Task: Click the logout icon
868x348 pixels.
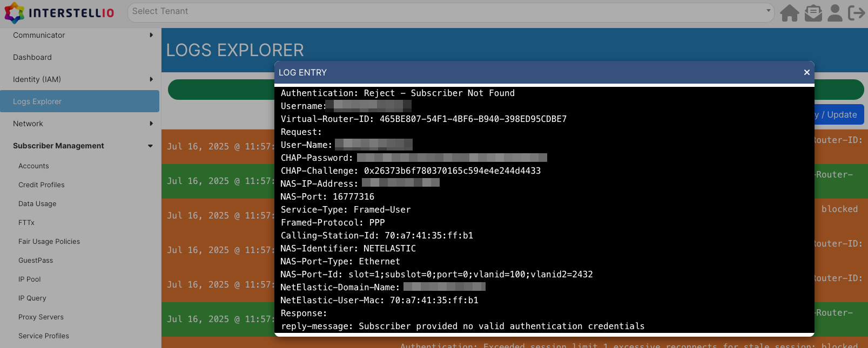Action: pyautogui.click(x=857, y=12)
